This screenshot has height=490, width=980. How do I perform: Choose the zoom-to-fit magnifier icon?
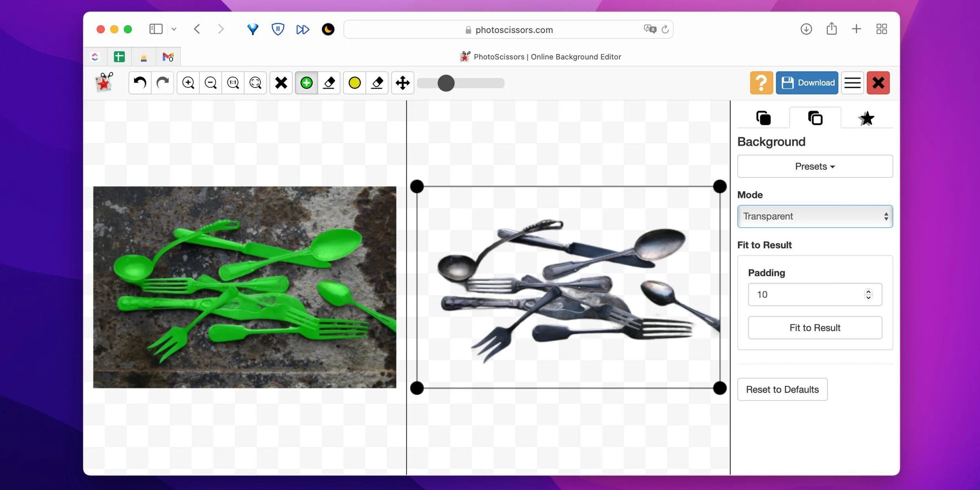pyautogui.click(x=255, y=83)
